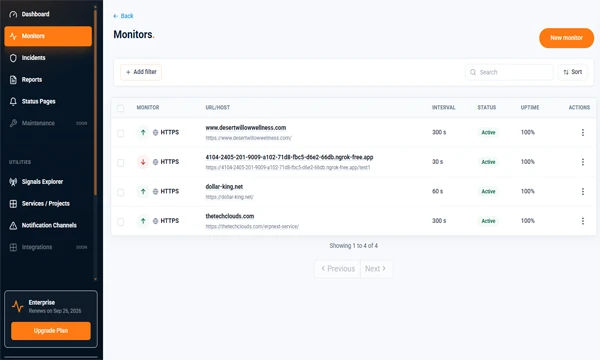This screenshot has height=360, width=600.
Task: Click the Integrations grid icon
Action: tap(13, 247)
